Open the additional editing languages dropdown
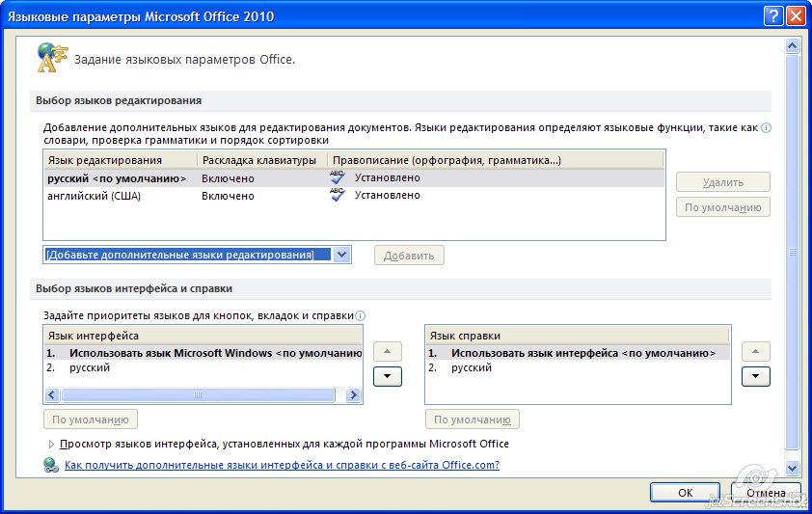 (x=341, y=255)
